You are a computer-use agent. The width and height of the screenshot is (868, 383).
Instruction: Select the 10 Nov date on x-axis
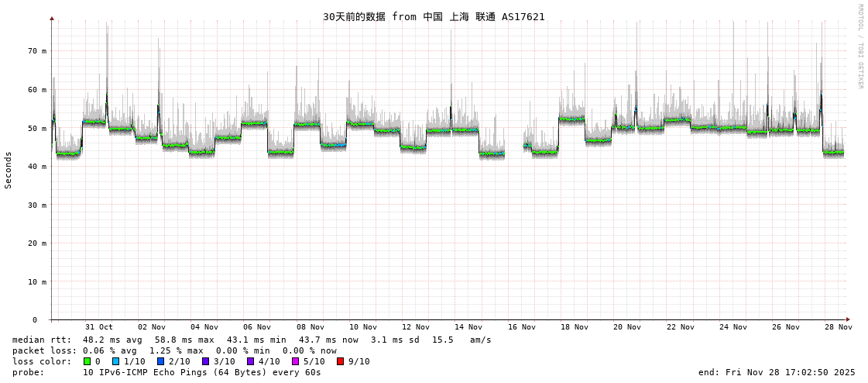click(x=363, y=327)
